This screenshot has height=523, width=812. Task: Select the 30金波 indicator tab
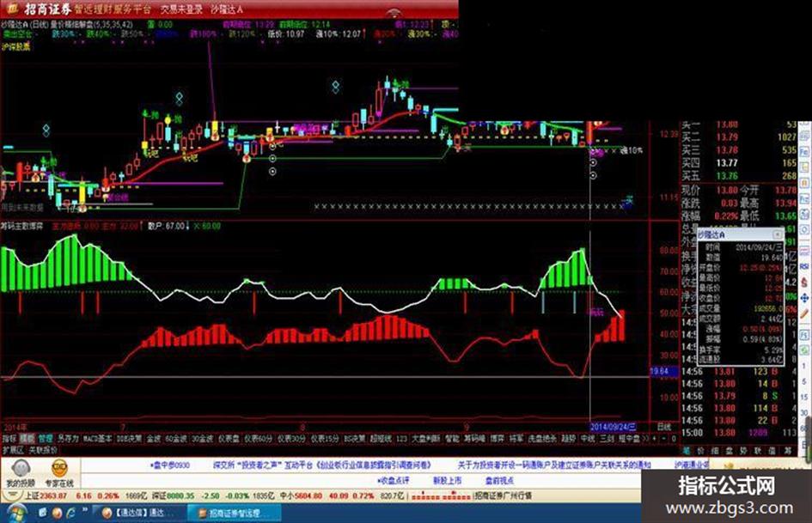[x=203, y=439]
